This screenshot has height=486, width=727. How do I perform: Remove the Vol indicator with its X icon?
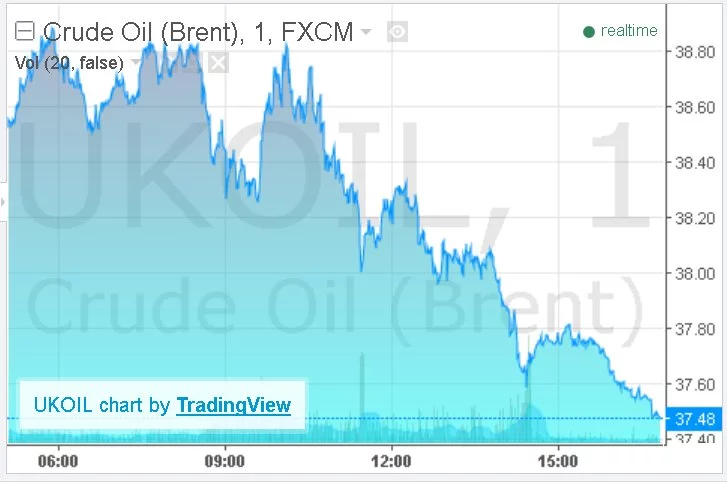[x=218, y=63]
